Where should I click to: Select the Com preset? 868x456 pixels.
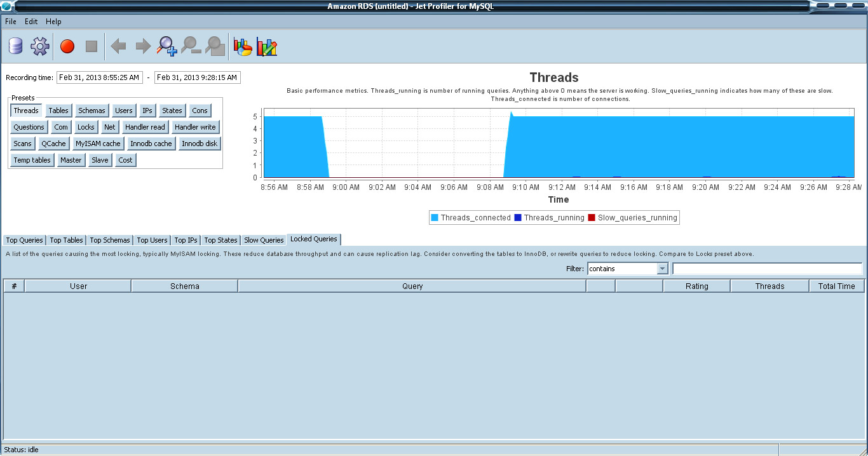[x=61, y=127]
